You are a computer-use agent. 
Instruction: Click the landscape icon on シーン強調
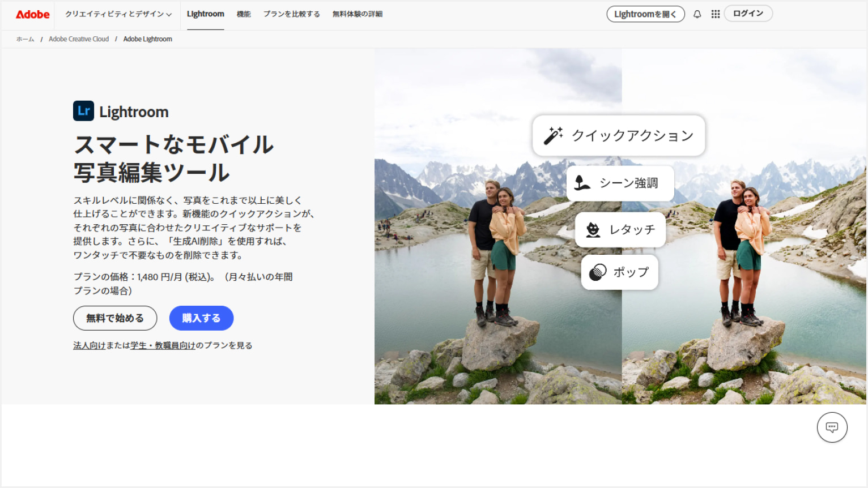pos(582,183)
